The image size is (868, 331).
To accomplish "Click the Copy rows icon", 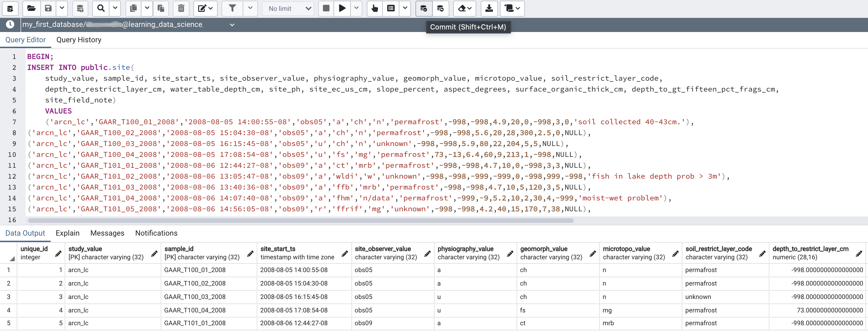I will [x=133, y=8].
